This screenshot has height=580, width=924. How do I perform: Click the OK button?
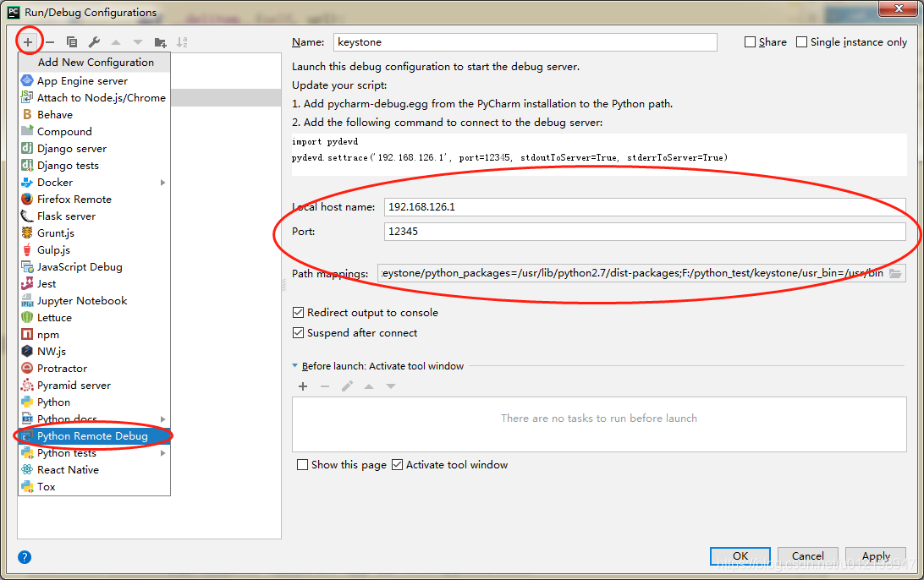[740, 556]
